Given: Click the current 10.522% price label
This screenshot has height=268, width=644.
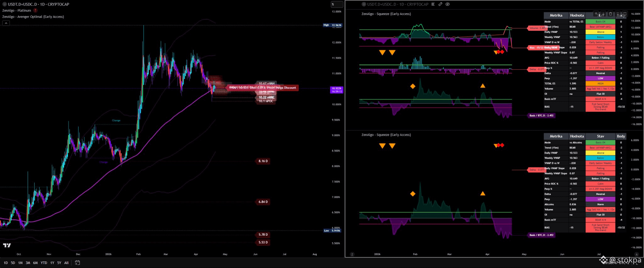Looking at the screenshot, I should [337, 90].
